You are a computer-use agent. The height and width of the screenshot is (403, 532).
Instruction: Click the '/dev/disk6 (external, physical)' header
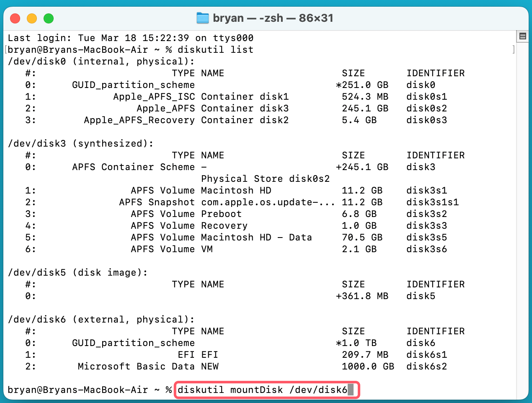tap(101, 320)
